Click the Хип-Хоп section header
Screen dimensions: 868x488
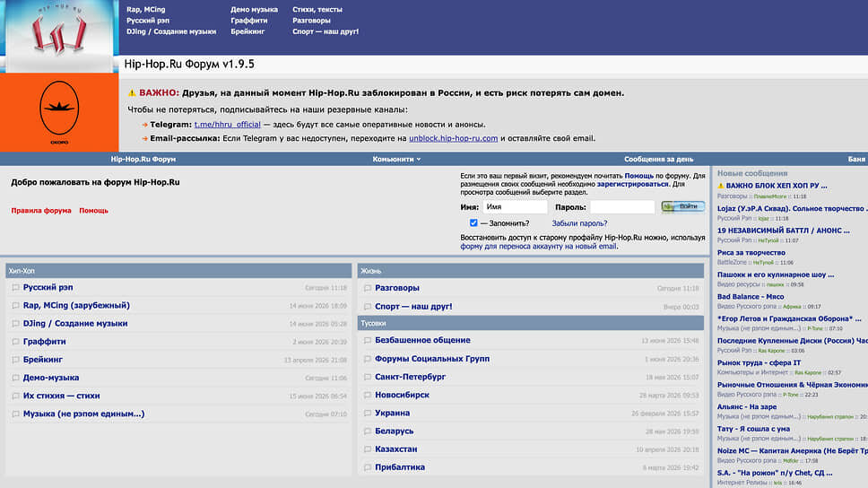(178, 271)
